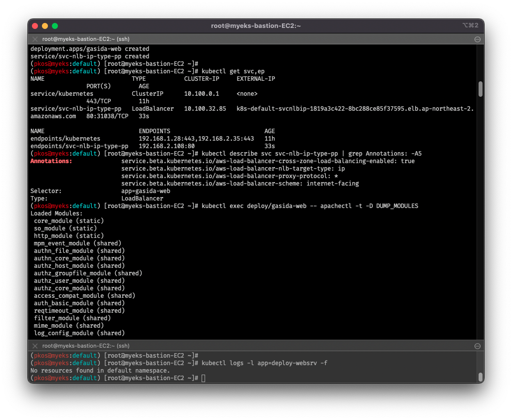Click the nlb-target-type: ip annotation
The width and height of the screenshot is (512, 420).
[233, 169]
